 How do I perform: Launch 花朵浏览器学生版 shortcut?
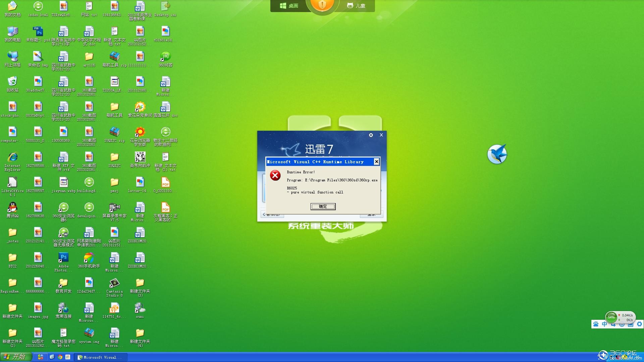(x=140, y=137)
